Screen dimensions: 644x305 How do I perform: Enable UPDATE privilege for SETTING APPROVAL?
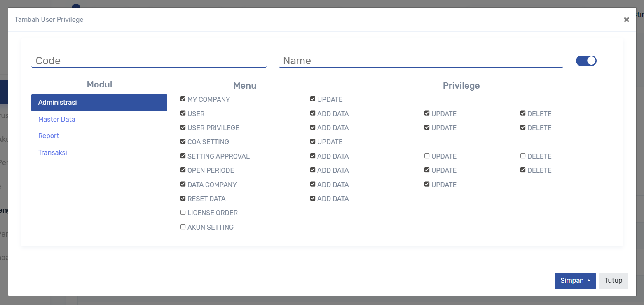click(x=427, y=156)
